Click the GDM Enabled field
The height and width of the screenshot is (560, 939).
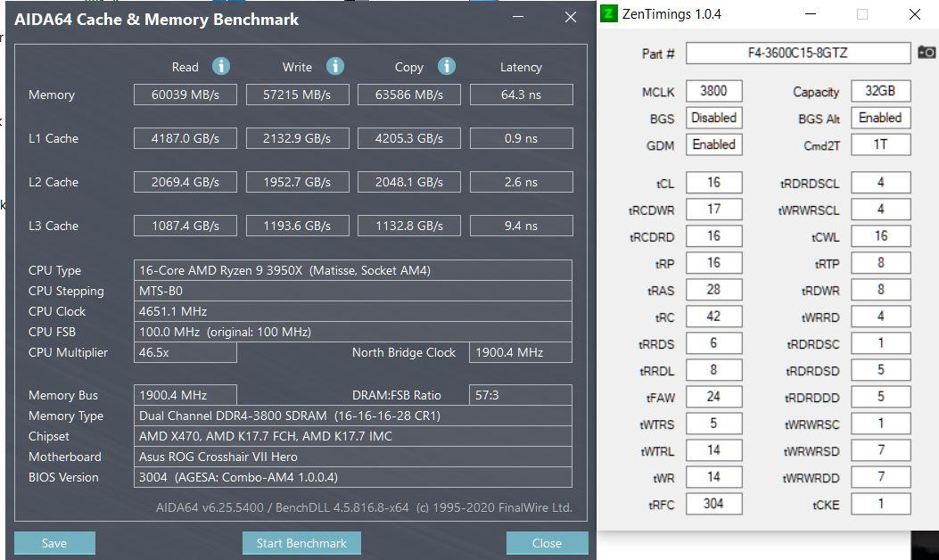click(x=713, y=144)
